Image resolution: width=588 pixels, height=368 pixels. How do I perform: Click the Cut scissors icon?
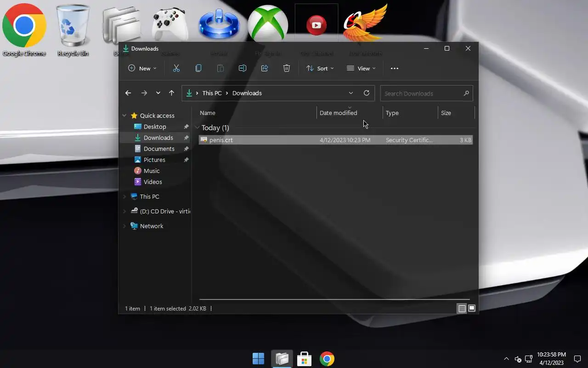coord(176,69)
